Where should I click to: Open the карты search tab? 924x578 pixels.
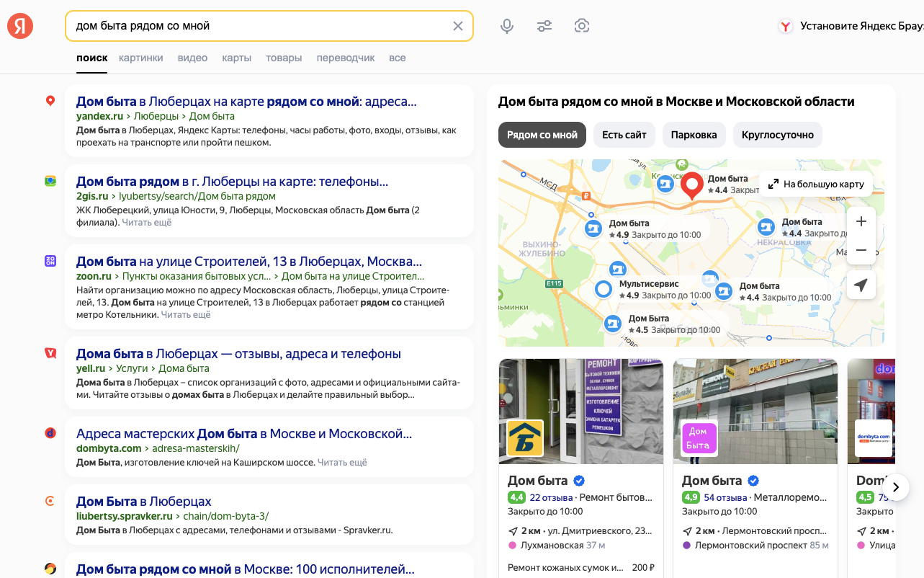236,58
